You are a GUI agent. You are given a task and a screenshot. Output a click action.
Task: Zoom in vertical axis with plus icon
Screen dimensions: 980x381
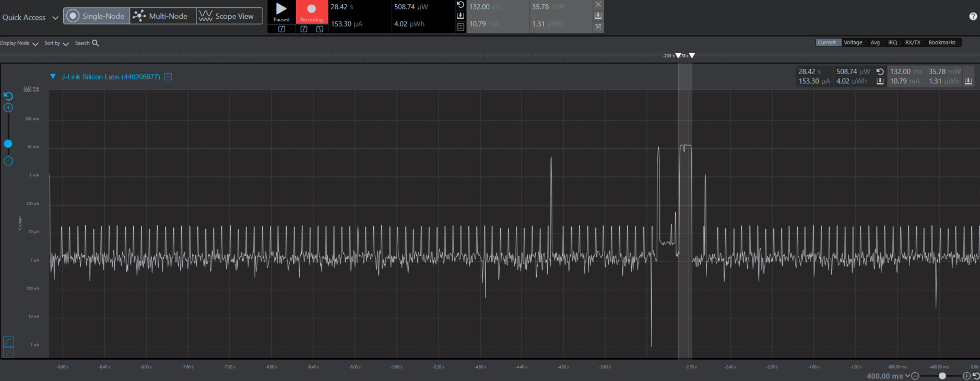8,108
